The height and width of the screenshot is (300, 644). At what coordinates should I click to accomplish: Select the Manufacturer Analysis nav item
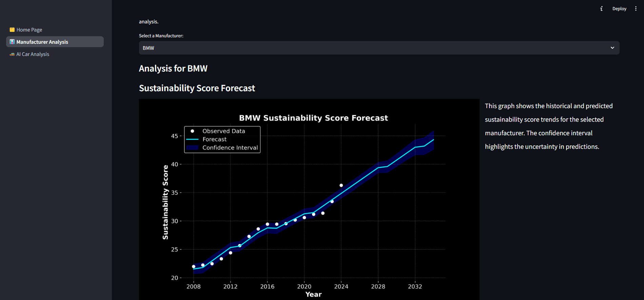tap(55, 42)
